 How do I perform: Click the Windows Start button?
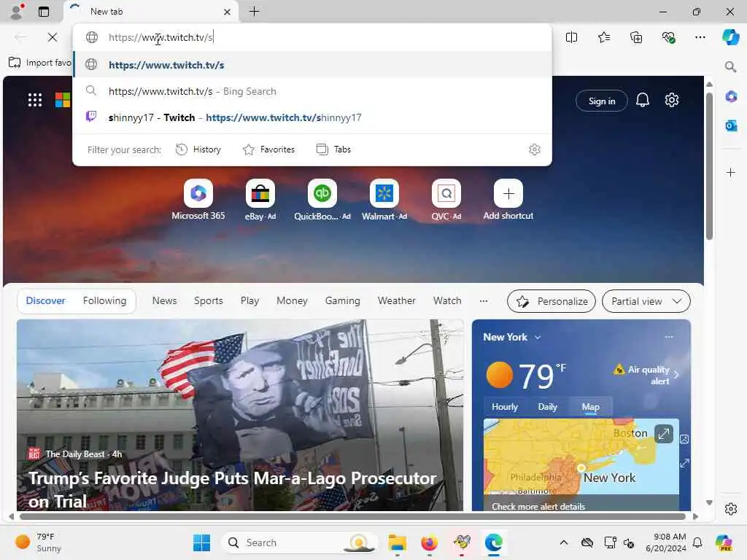tap(201, 542)
